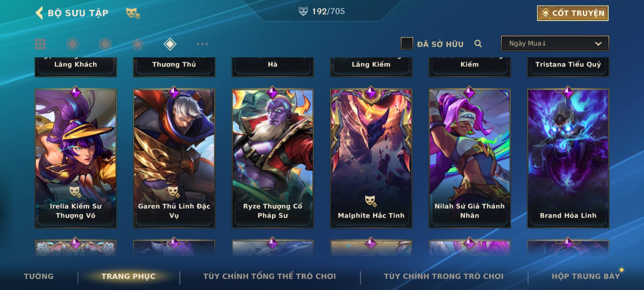Select the diamond rarity filter icon
Screen dimensions: 644x290
[x=170, y=44]
